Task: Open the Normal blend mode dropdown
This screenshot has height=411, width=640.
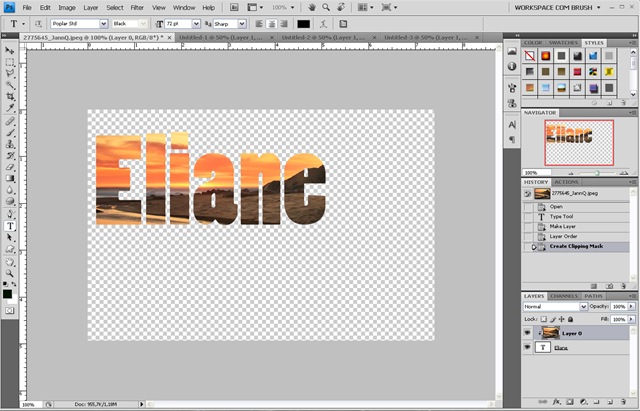Action: point(555,307)
